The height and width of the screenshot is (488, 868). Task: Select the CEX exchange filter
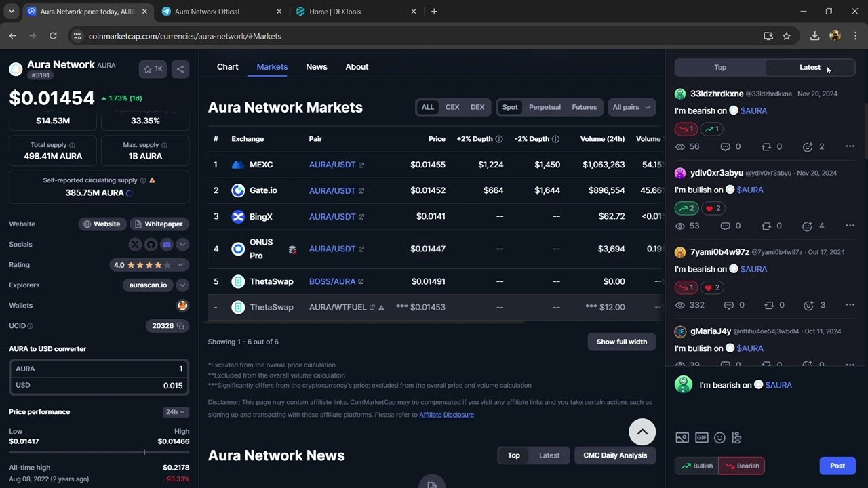point(452,107)
